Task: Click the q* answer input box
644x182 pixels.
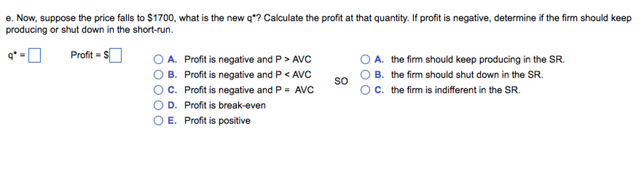Action: pyautogui.click(x=35, y=56)
